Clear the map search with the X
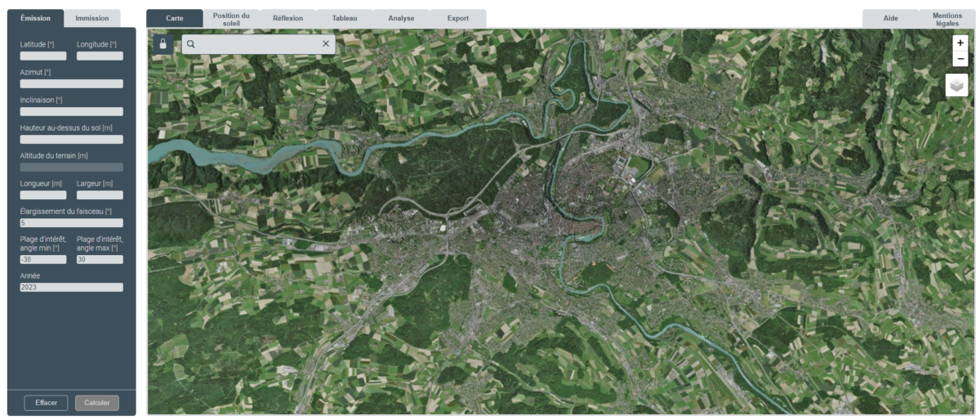980x420 pixels. (x=326, y=44)
